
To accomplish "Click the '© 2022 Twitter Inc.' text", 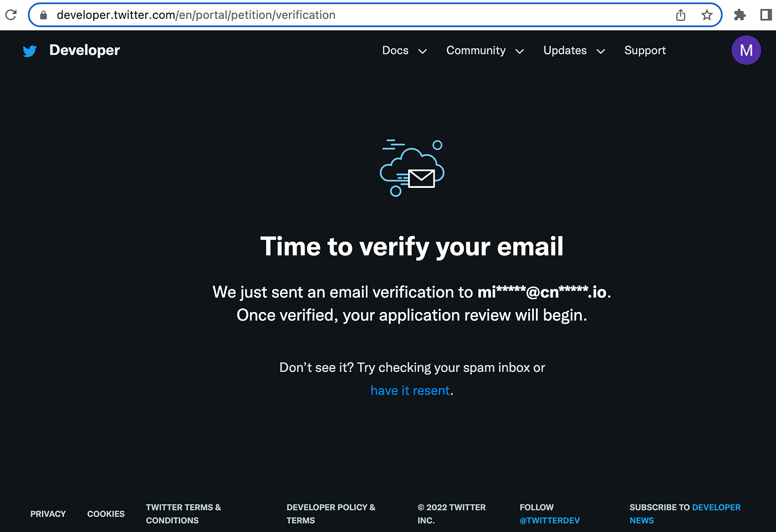I will coord(452,514).
